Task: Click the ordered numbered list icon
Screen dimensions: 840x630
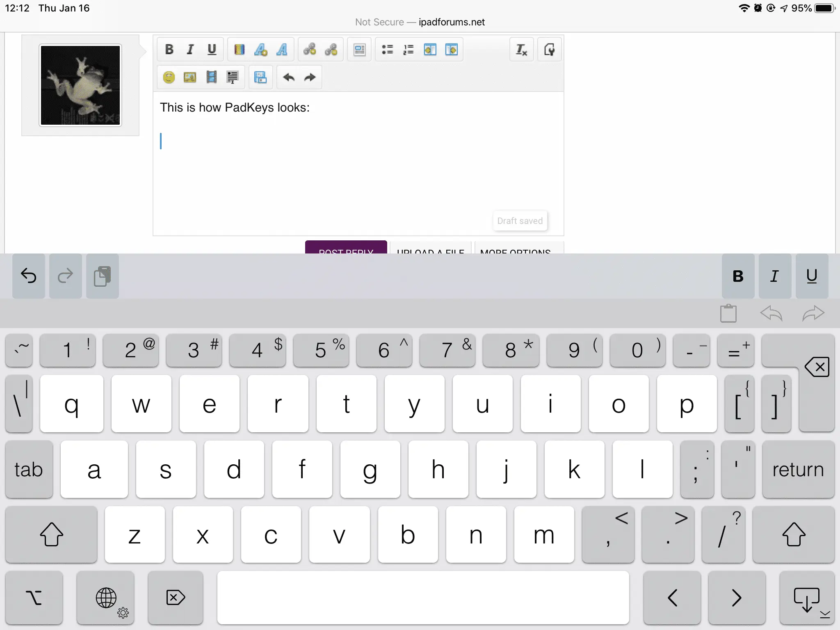Action: [x=409, y=50]
